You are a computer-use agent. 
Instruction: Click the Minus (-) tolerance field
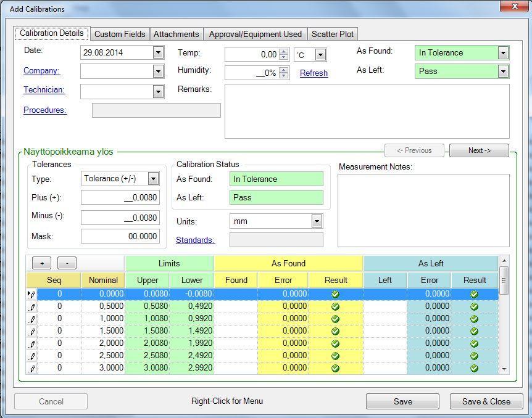[x=120, y=218]
